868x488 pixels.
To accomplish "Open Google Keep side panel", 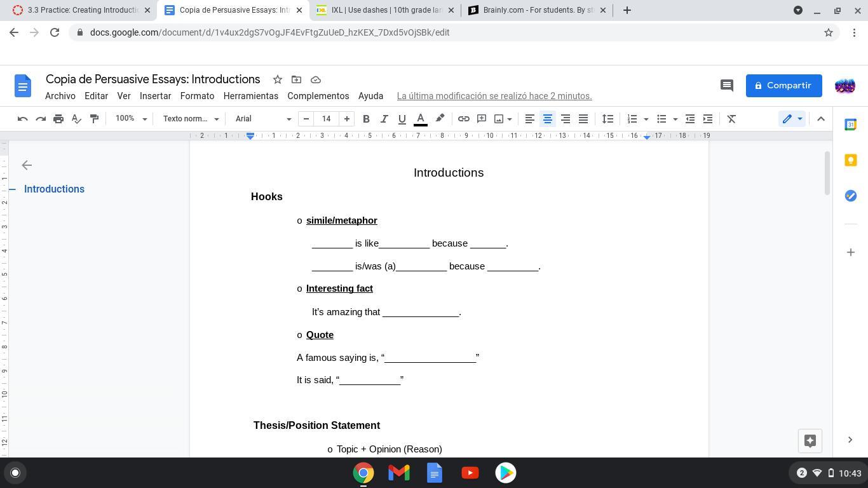I will coord(850,160).
